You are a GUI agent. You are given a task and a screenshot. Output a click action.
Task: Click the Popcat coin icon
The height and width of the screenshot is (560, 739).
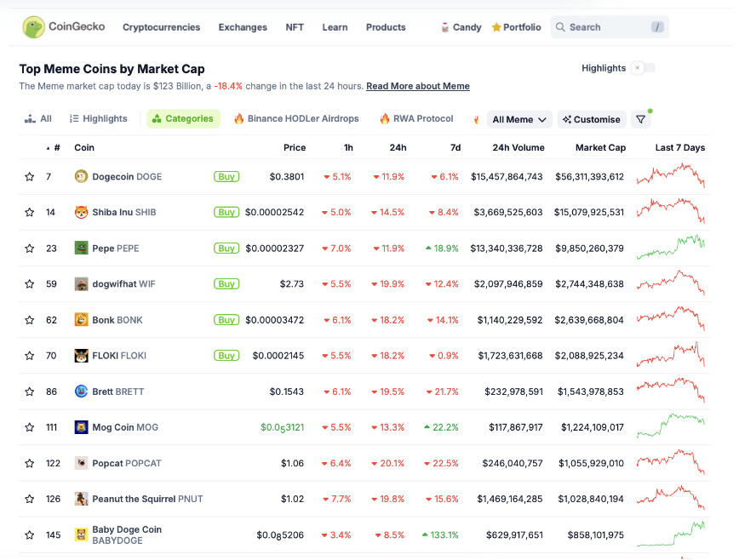click(81, 463)
